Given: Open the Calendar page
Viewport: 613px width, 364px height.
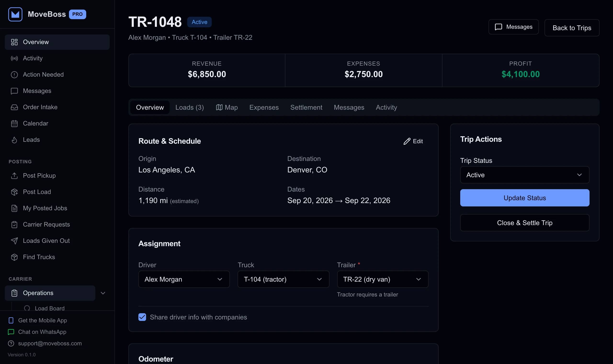Looking at the screenshot, I should [57, 123].
